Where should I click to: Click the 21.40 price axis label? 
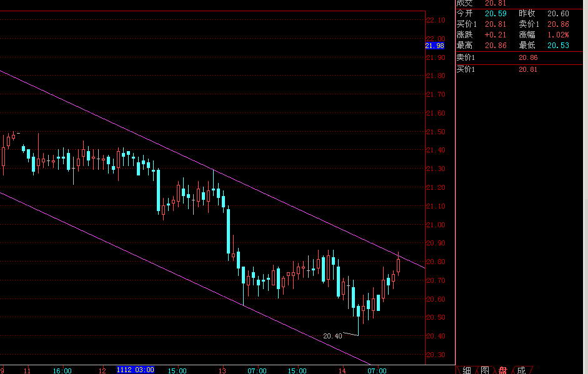(x=436, y=150)
